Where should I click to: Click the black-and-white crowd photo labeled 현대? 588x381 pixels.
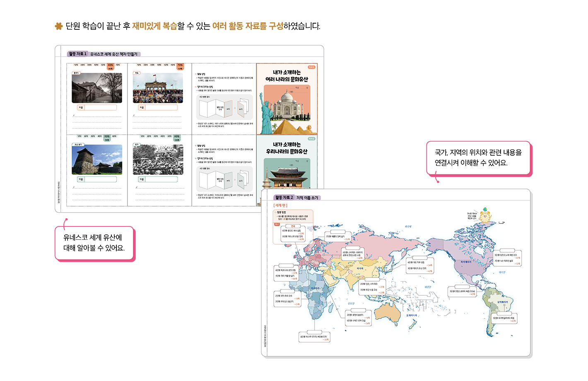(x=158, y=159)
